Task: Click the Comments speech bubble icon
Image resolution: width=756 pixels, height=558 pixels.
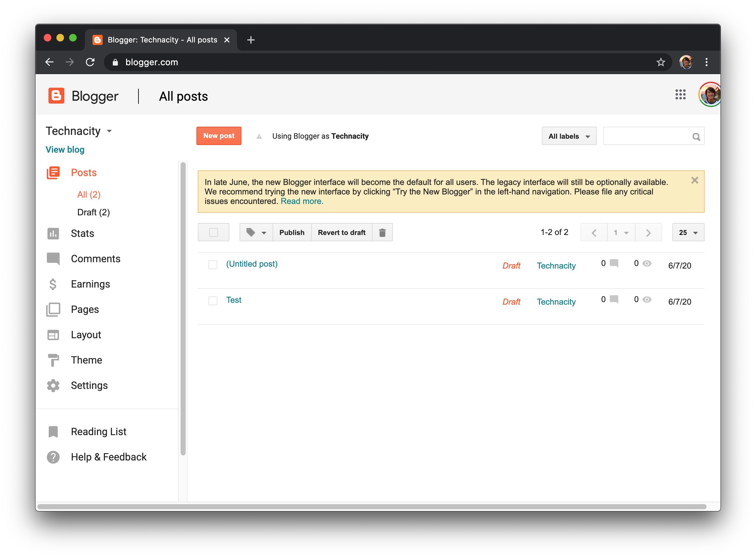Action: click(53, 259)
